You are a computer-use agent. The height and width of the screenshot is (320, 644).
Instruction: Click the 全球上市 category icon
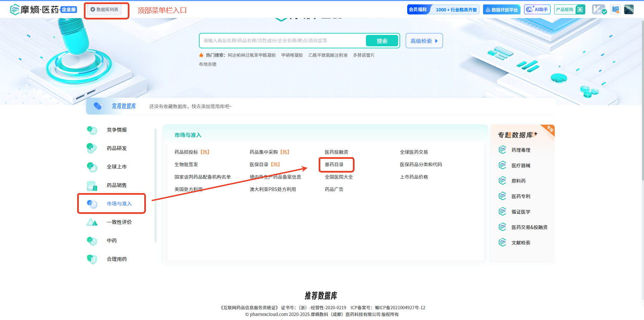click(92, 167)
